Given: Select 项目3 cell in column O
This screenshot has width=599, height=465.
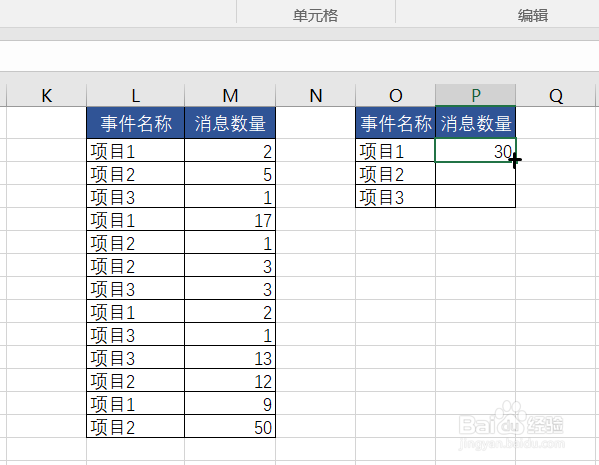Looking at the screenshot, I should pyautogui.click(x=395, y=196).
